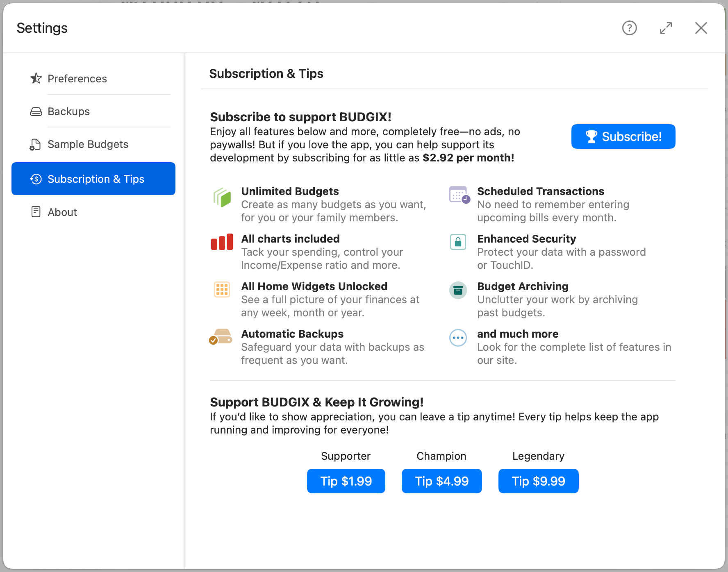Tip $9.99 as Legendary

(539, 481)
